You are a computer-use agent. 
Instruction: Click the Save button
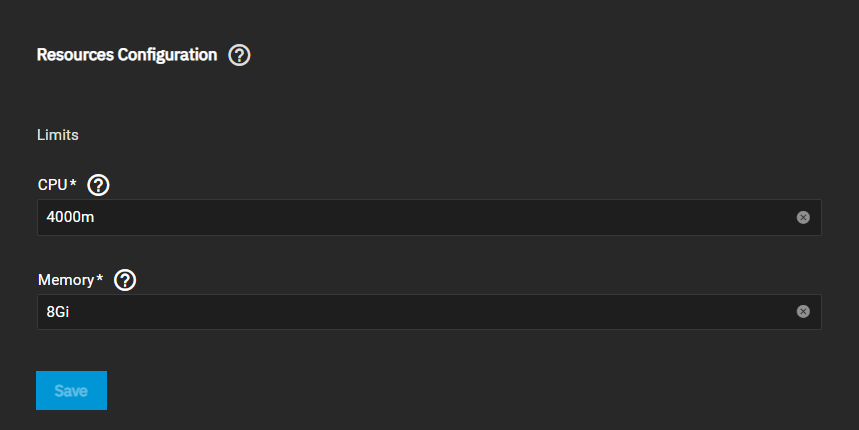[x=71, y=390]
